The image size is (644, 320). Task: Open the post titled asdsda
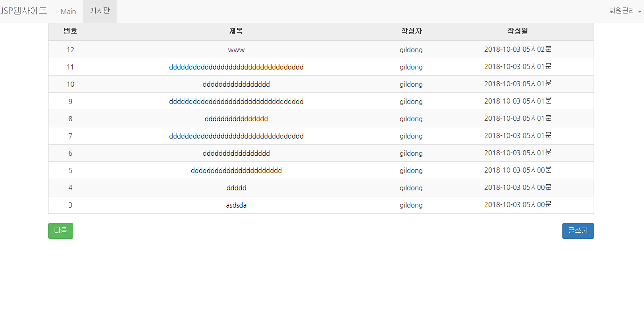click(x=236, y=205)
